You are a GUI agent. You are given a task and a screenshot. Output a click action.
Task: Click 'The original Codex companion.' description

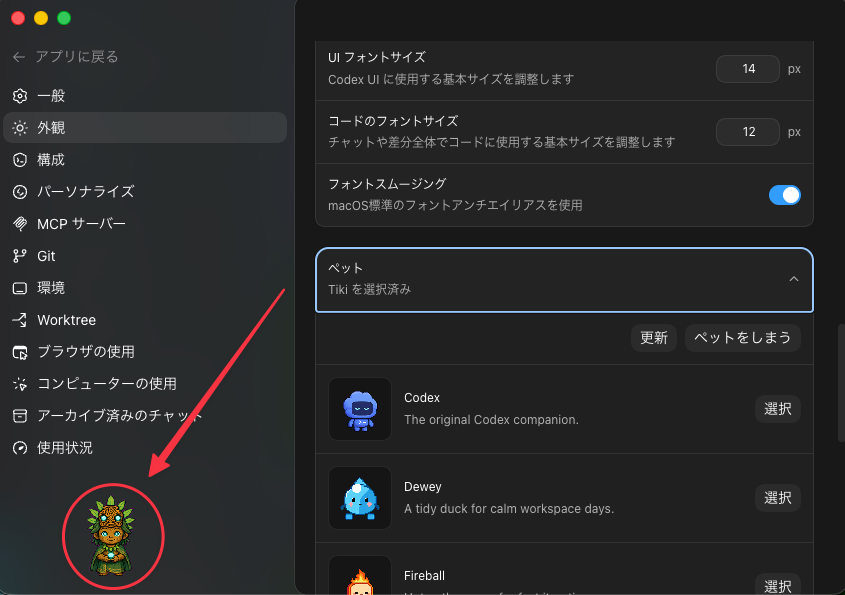click(x=491, y=420)
